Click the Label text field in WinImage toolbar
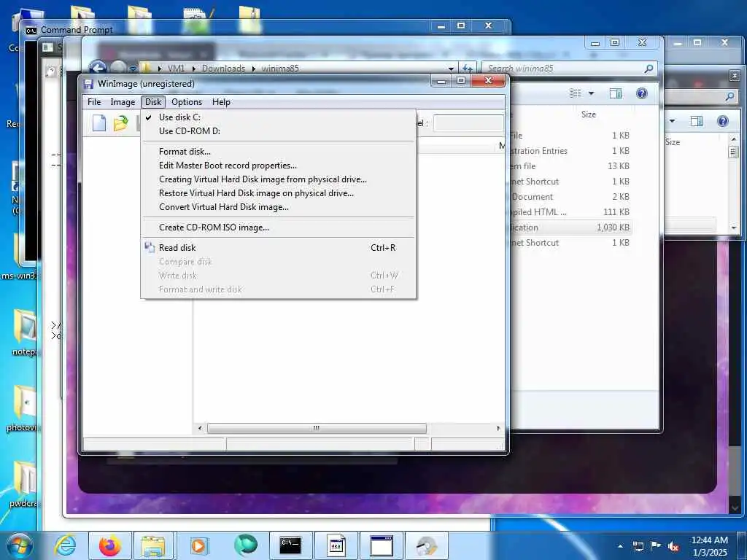Image resolution: width=747 pixels, height=560 pixels. (468, 122)
